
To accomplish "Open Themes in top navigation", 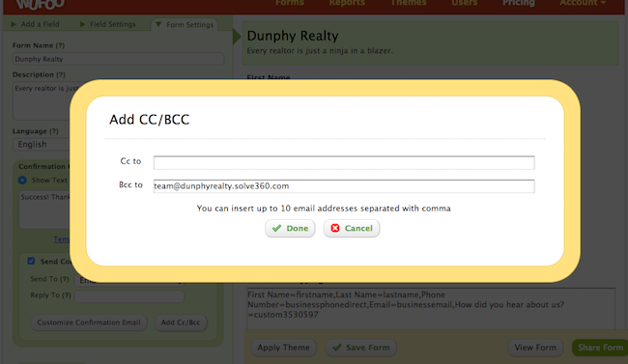I will (409, 3).
